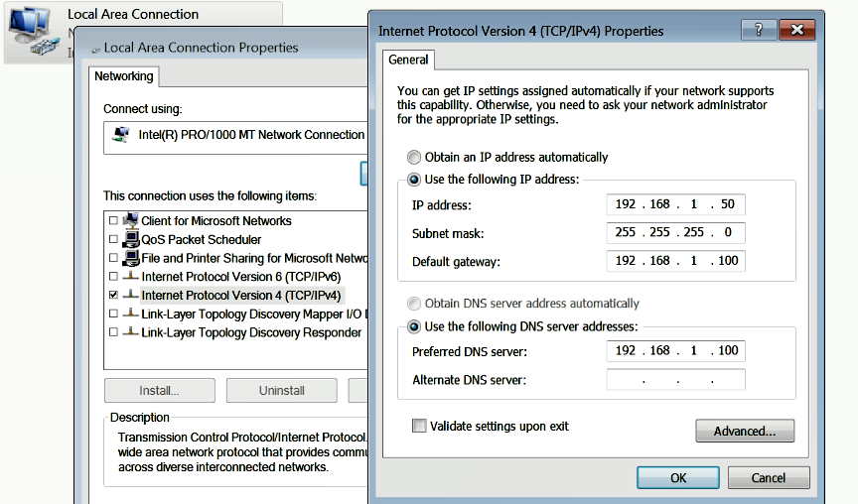Click the Local Area Connection Properties title icon
The height and width of the screenshot is (504, 858).
[95, 50]
